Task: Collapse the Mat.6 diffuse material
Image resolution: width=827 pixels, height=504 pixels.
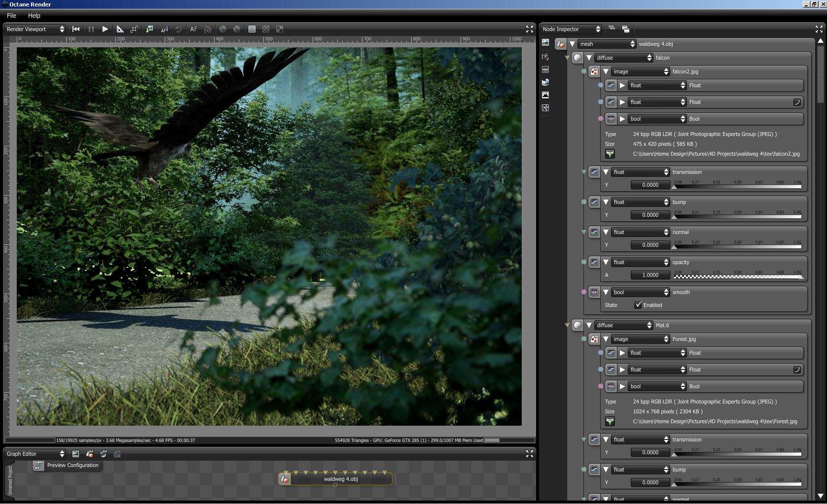Action: point(589,325)
